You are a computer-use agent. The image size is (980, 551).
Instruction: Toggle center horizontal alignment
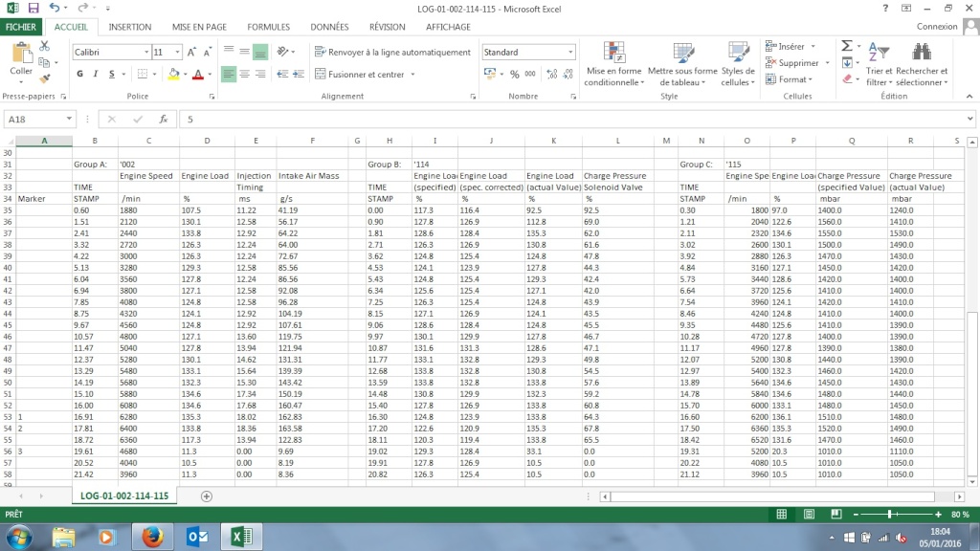pos(244,74)
